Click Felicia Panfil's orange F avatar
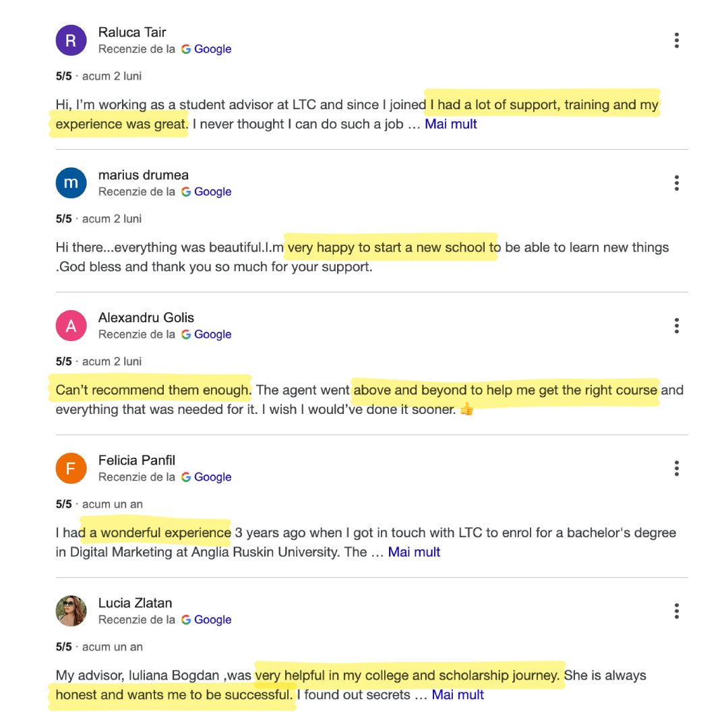The image size is (728, 728). point(71,468)
